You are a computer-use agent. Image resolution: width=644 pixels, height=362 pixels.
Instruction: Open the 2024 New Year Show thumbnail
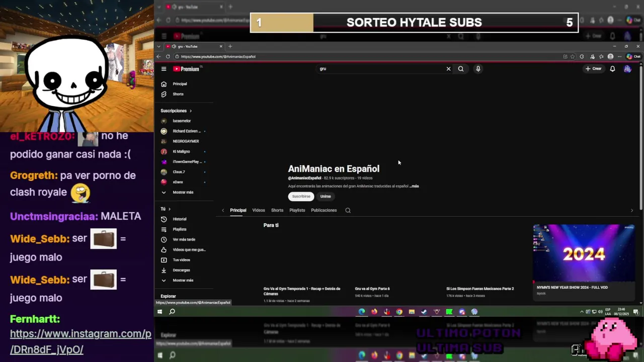click(x=584, y=253)
